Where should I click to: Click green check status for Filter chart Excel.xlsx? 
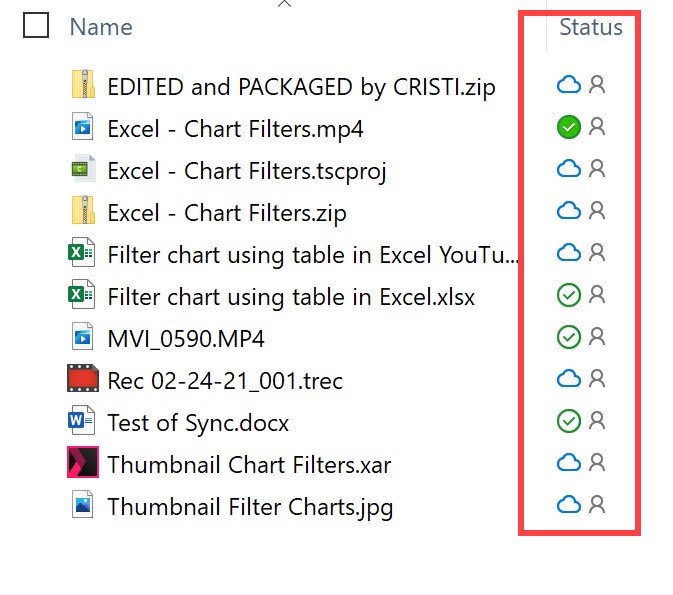coord(569,295)
